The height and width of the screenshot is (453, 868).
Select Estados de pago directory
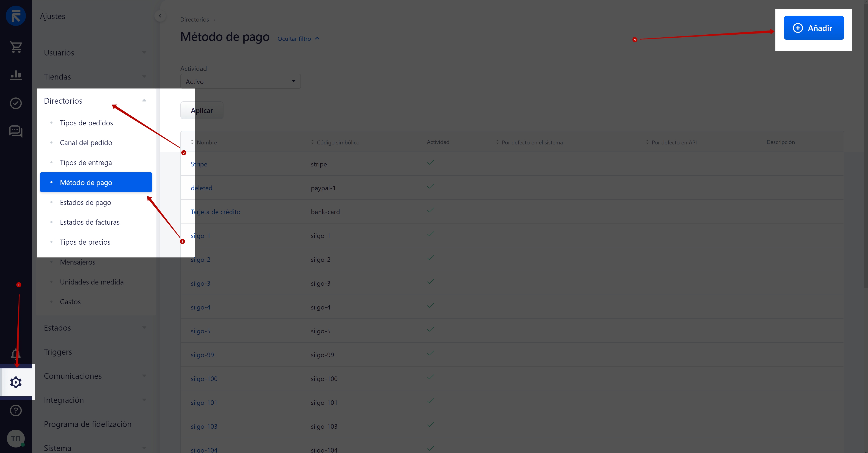coord(85,203)
